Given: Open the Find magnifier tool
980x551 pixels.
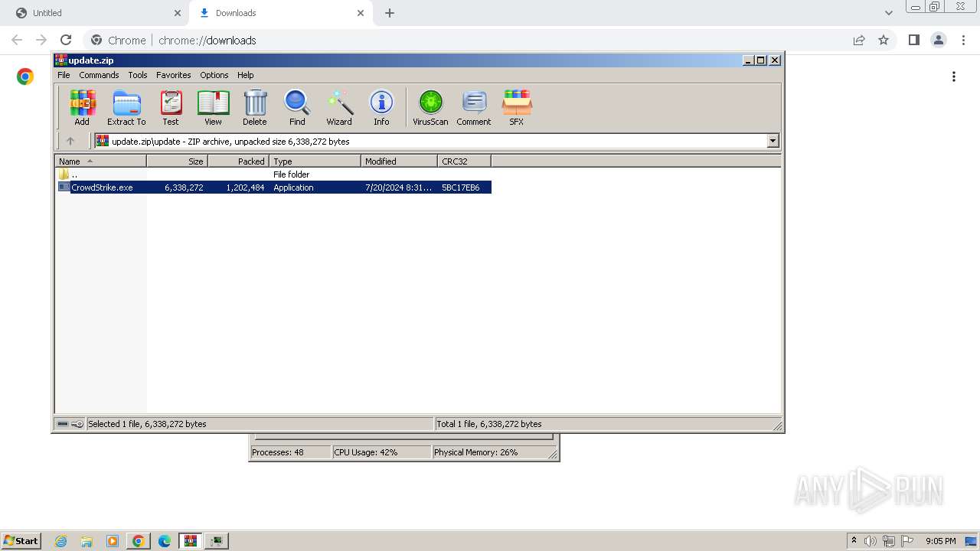Looking at the screenshot, I should point(297,107).
